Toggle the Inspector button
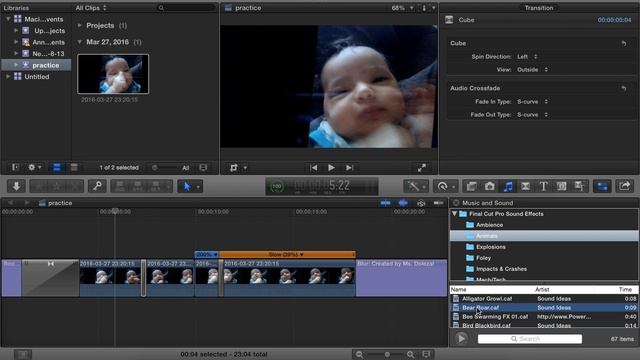The height and width of the screenshot is (360, 640). point(602,187)
